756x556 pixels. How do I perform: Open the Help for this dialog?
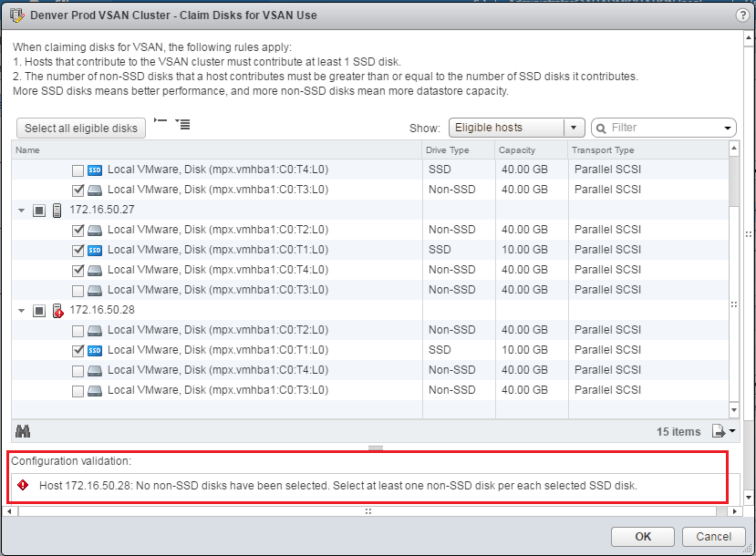tap(743, 15)
